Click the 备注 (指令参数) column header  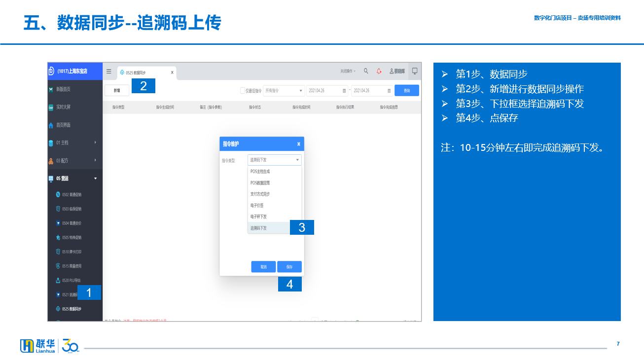[x=211, y=107]
